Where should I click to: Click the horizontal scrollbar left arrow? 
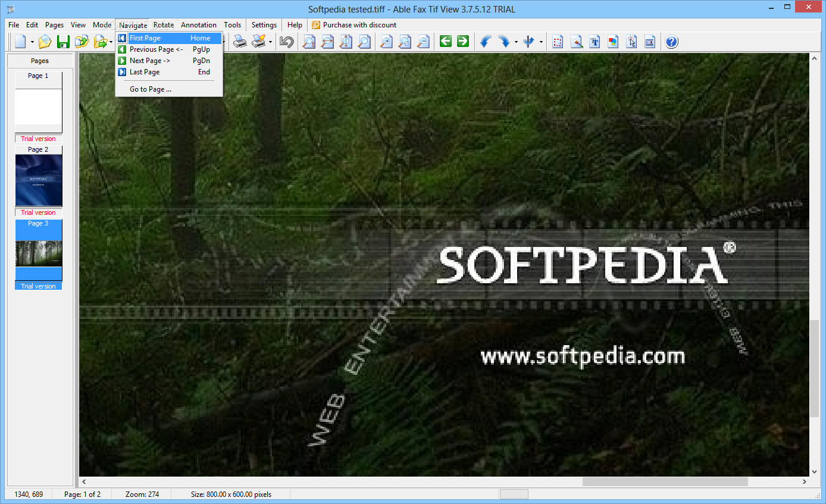[x=84, y=481]
